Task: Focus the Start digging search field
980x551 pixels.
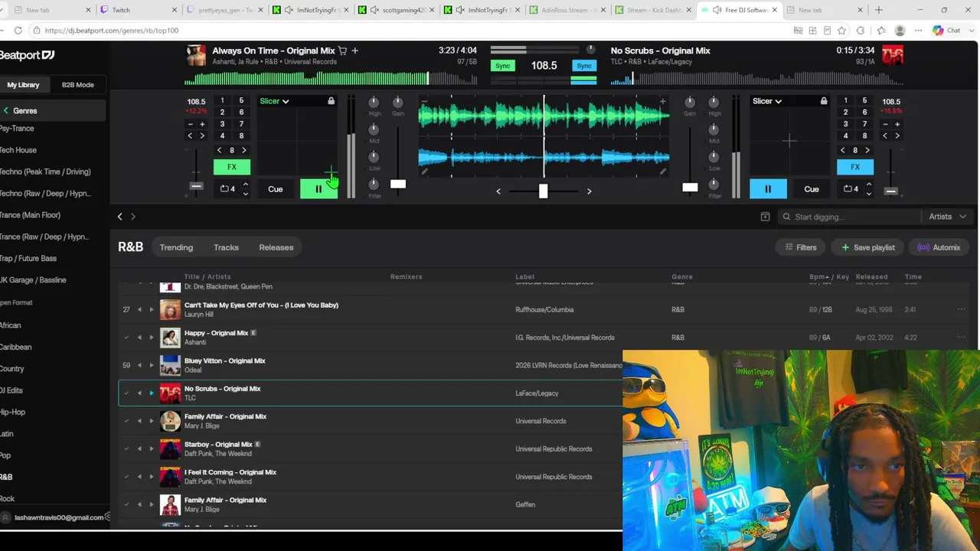Action: [x=848, y=217]
